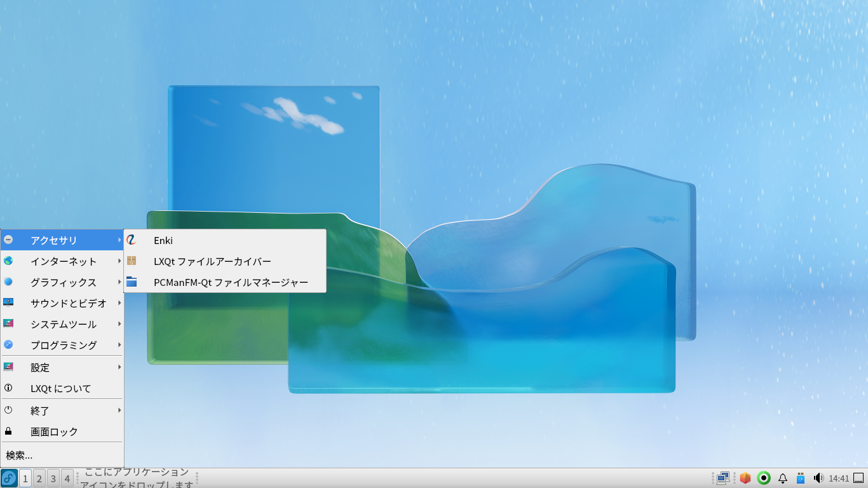This screenshot has height=488, width=868.
Task: Open the network computers tray icon
Action: coord(723,478)
